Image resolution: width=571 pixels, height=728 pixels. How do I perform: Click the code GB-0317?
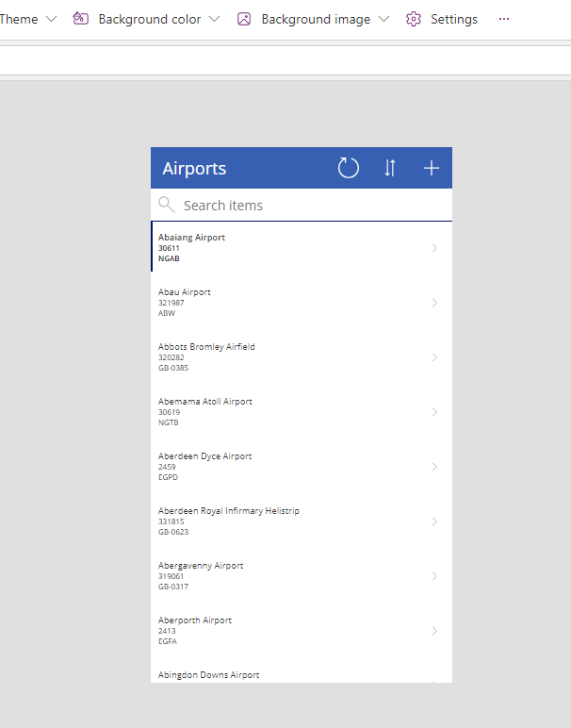pos(173,587)
